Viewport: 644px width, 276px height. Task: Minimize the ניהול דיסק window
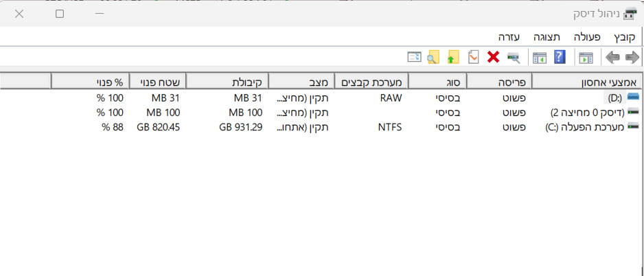pos(100,14)
